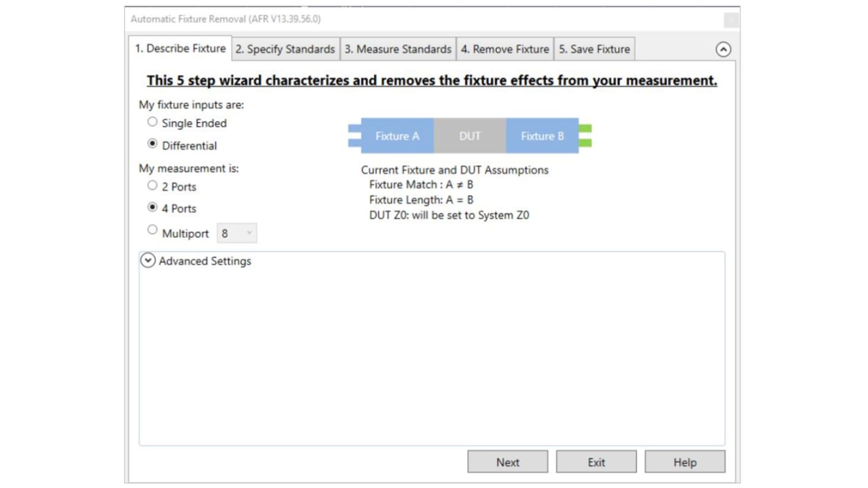Click the 'Fixture Match : A ≠ B' text
The width and height of the screenshot is (868, 488).
421,185
